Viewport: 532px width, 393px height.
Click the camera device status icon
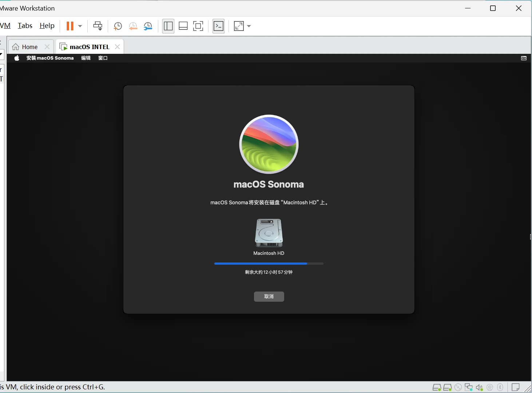coord(490,388)
